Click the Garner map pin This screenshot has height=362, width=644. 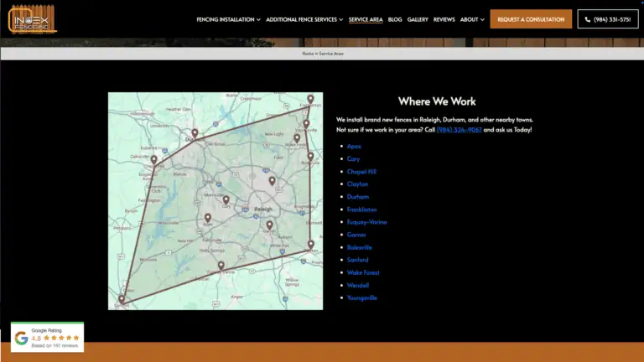tap(269, 224)
